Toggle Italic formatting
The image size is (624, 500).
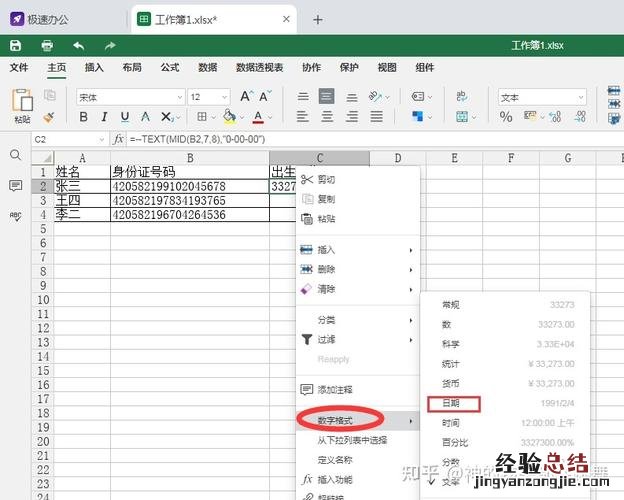102,117
